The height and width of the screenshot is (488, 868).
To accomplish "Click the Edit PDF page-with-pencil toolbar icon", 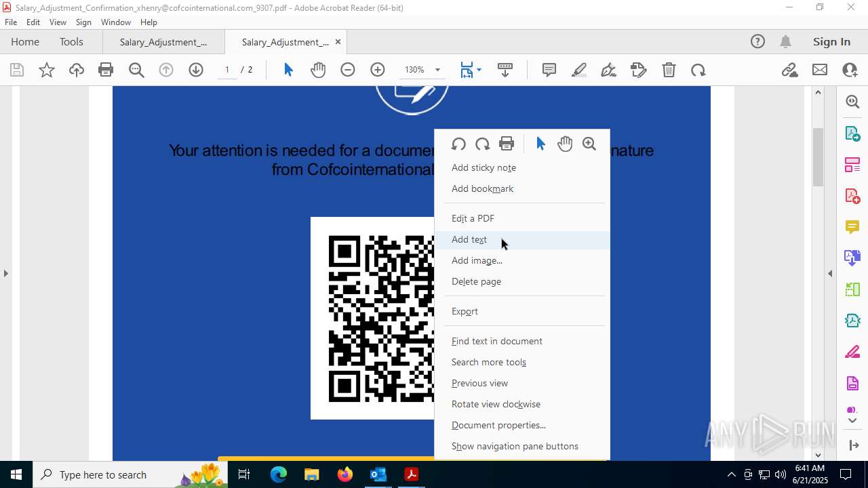I will (639, 70).
